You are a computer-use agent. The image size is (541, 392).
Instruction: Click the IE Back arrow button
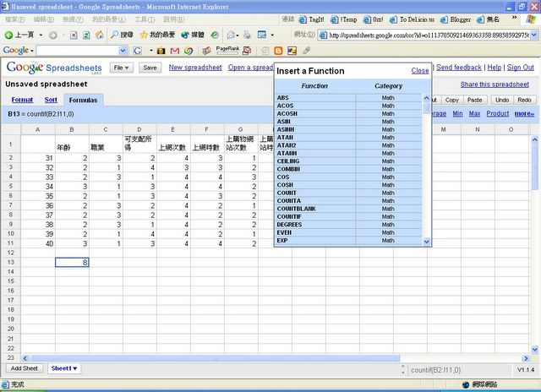click(19, 35)
